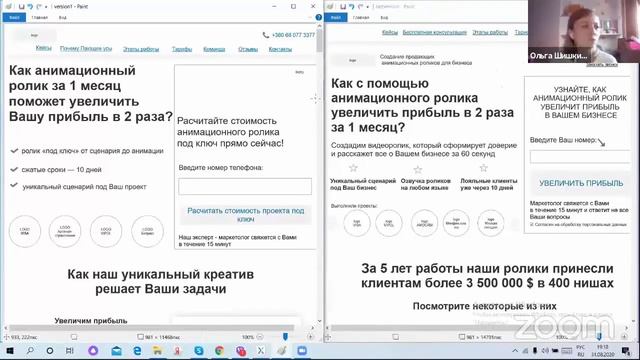This screenshot has height=360, width=640.
Task: Click phone number field in left mockup form
Action: (x=245, y=186)
